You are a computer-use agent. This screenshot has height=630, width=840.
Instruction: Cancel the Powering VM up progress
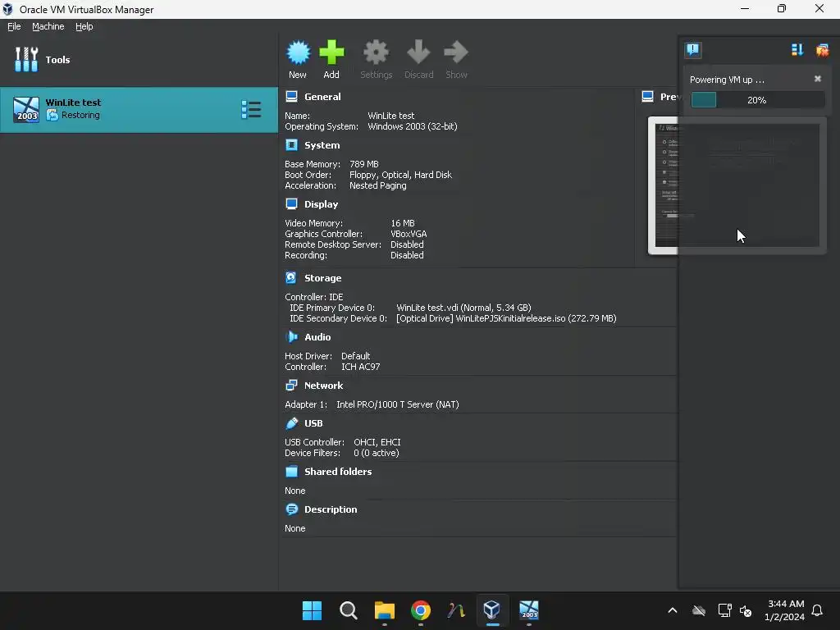click(818, 79)
